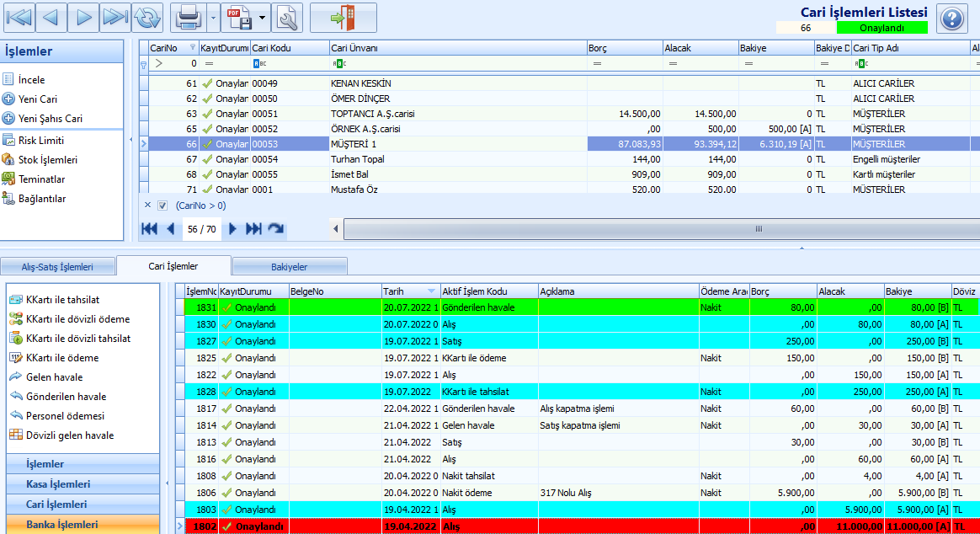The width and height of the screenshot is (980, 534).
Task: Expand İşlemler group in bottom panel
Action: [83, 464]
